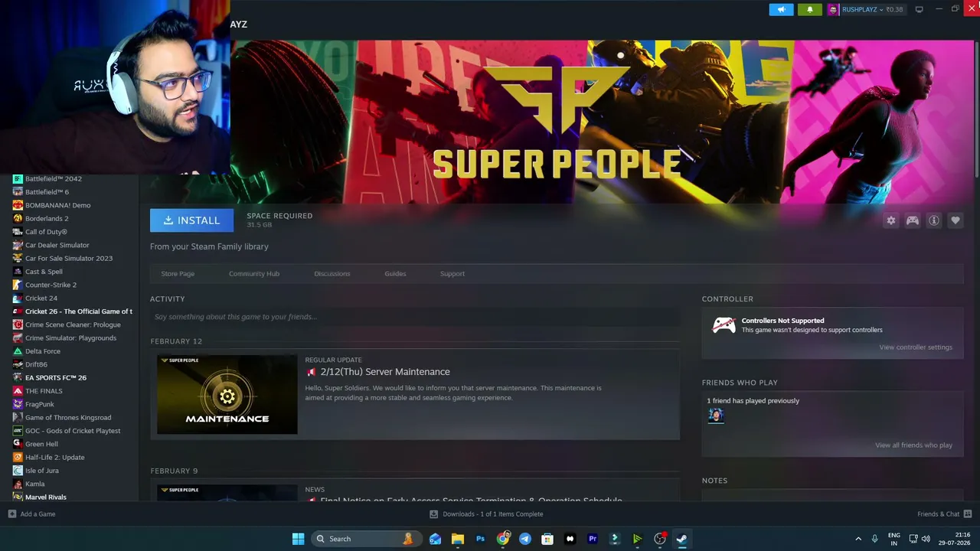Select Counter-Strike 2 in the library

[x=51, y=285]
